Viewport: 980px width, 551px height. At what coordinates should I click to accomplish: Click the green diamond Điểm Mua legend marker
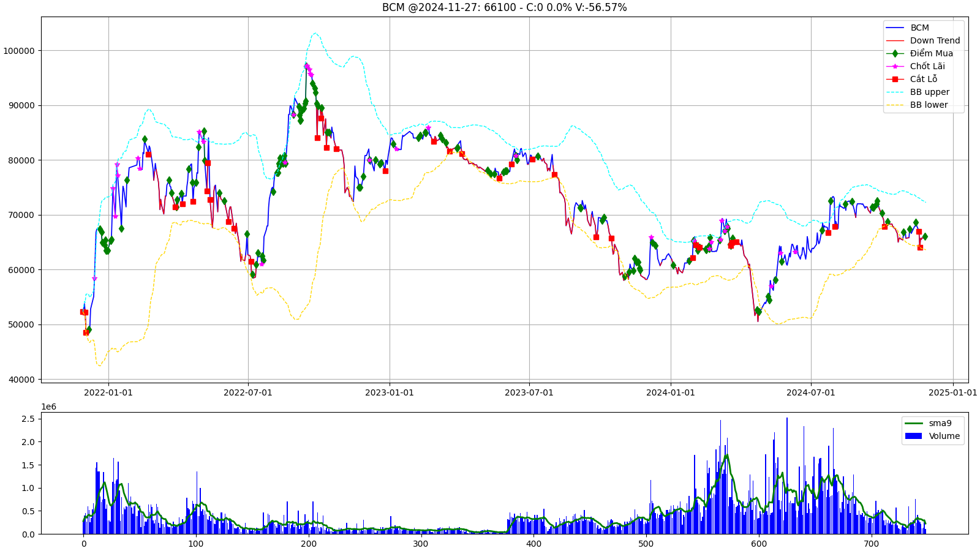(895, 53)
